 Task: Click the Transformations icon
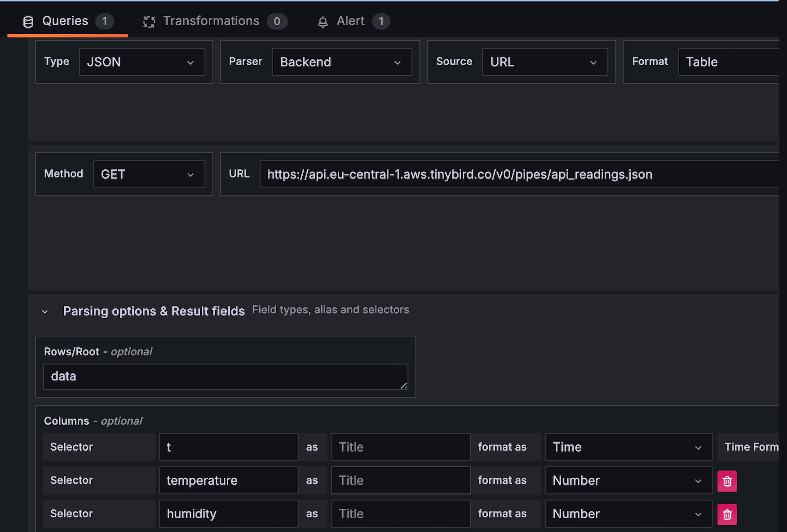tap(149, 22)
